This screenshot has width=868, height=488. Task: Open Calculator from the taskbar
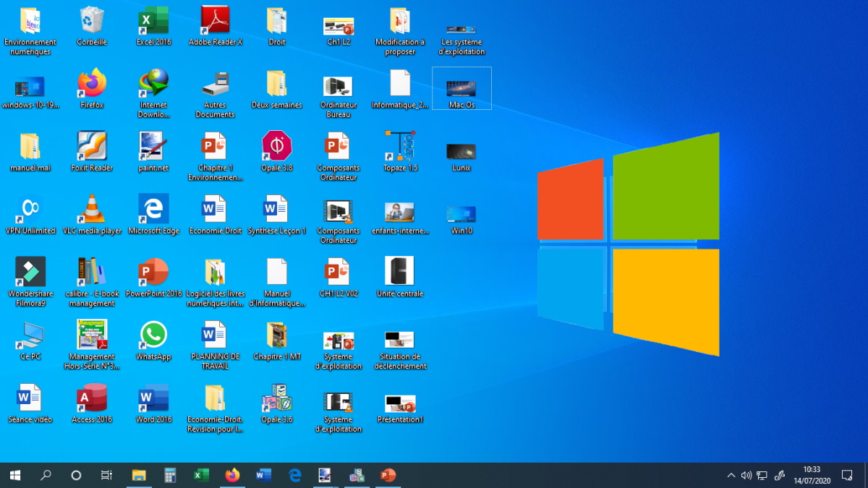(x=170, y=475)
